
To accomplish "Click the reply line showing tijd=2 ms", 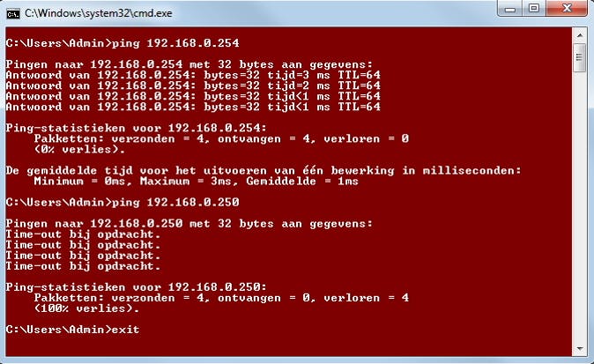I will [x=193, y=85].
